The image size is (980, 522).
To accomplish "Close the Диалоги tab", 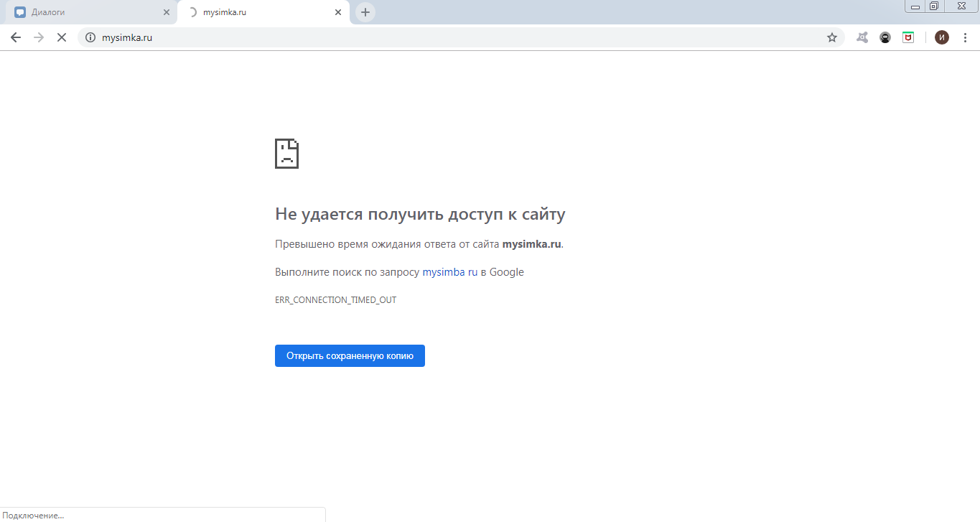I will click(167, 12).
